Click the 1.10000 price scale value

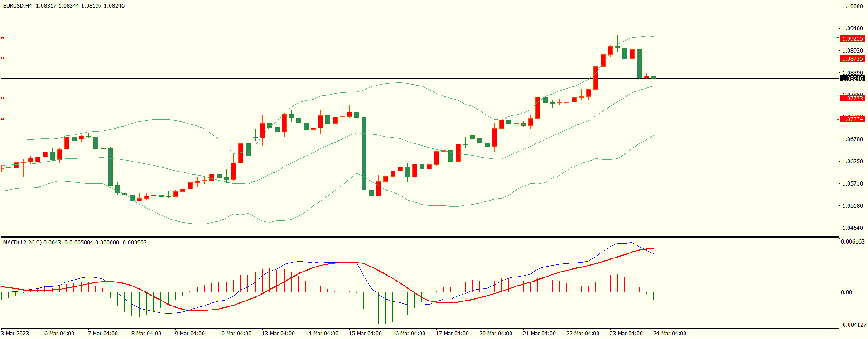[852, 6]
